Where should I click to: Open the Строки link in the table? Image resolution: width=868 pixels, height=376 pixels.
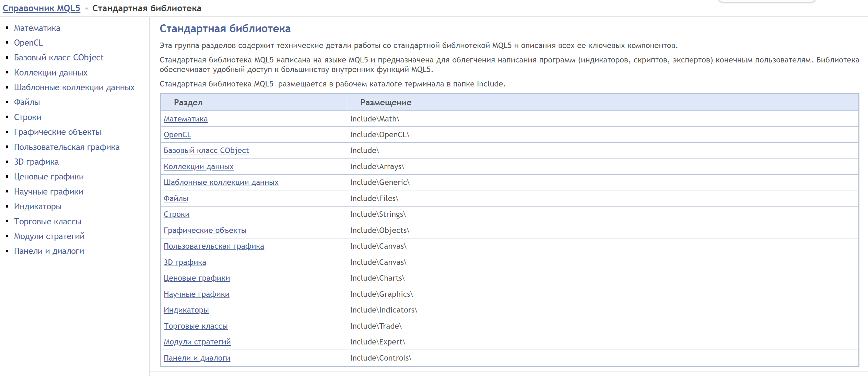(x=176, y=214)
